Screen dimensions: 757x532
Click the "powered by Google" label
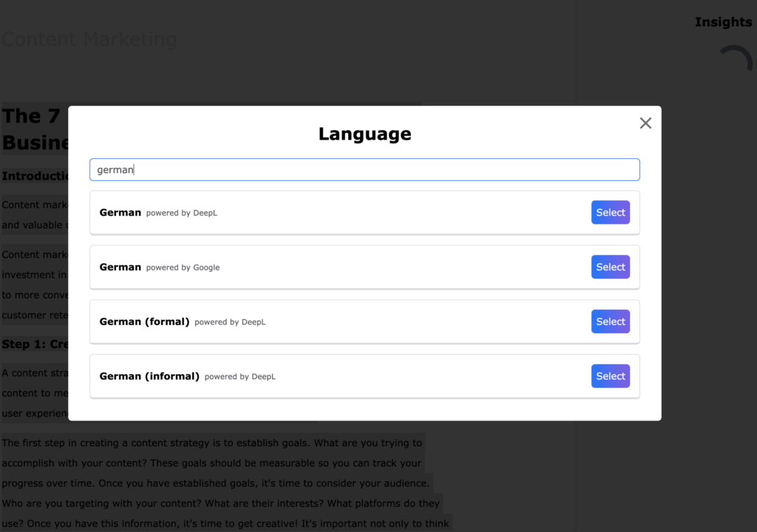183,267
